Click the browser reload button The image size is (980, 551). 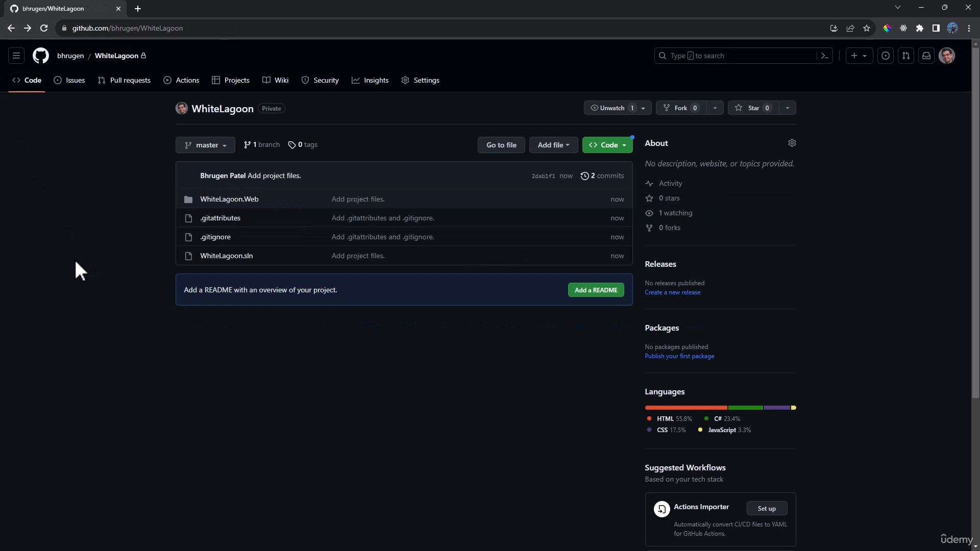coord(44,28)
